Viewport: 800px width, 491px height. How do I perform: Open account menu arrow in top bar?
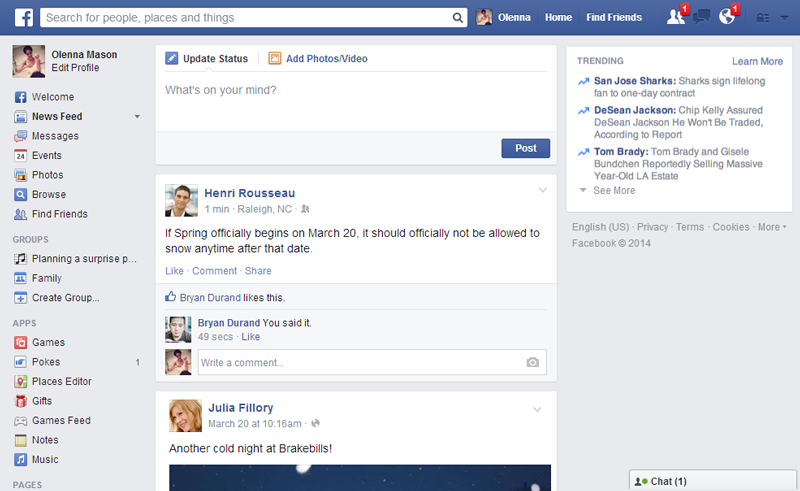784,18
